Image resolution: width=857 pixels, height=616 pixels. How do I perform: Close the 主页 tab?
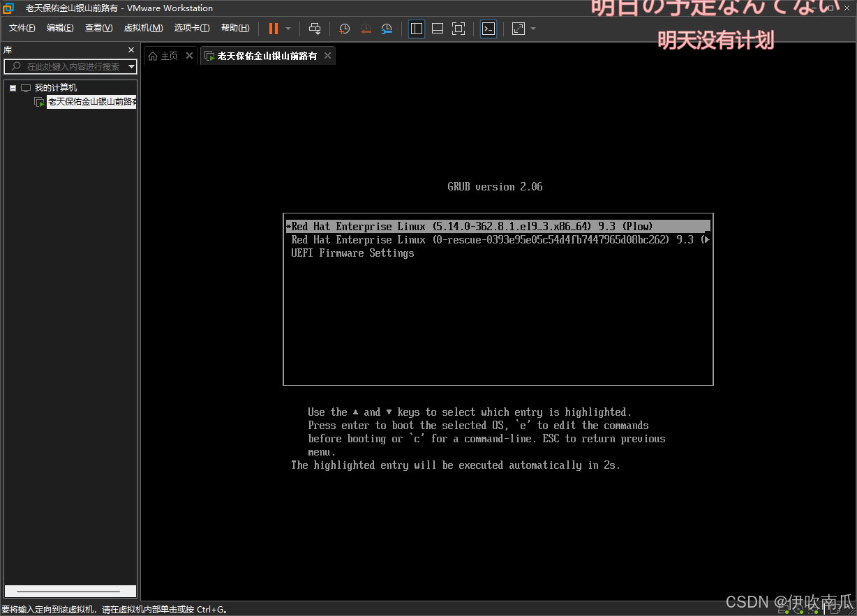189,56
